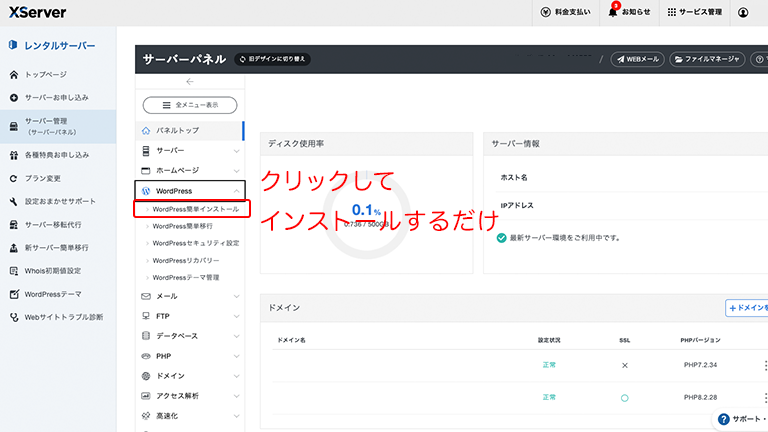The height and width of the screenshot is (432, 768).
Task: Click the stethoscope icon beside Webサイトトラブル診断
Action: (x=14, y=317)
